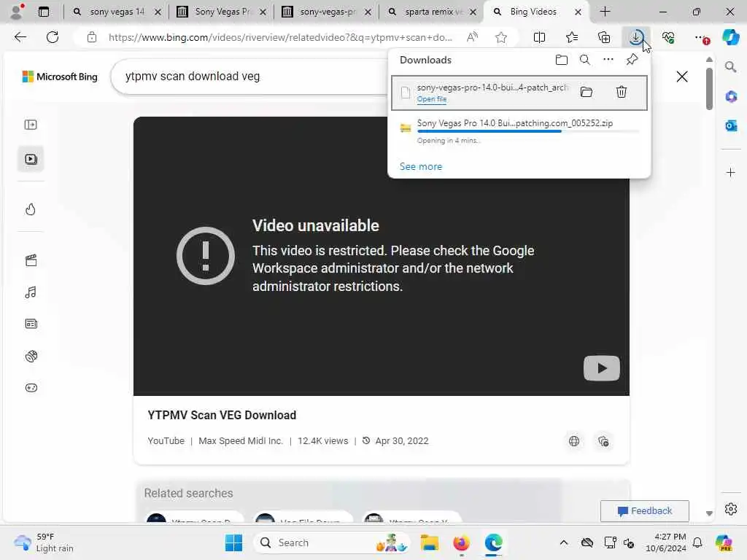This screenshot has width=747, height=560.
Task: Open trending flame icon in left rail
Action: (31, 209)
